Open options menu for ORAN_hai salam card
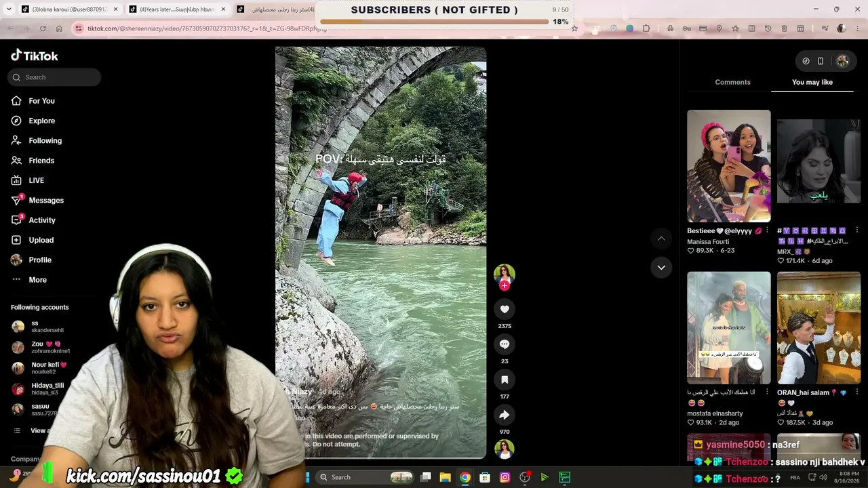868x488 pixels. tap(857, 392)
